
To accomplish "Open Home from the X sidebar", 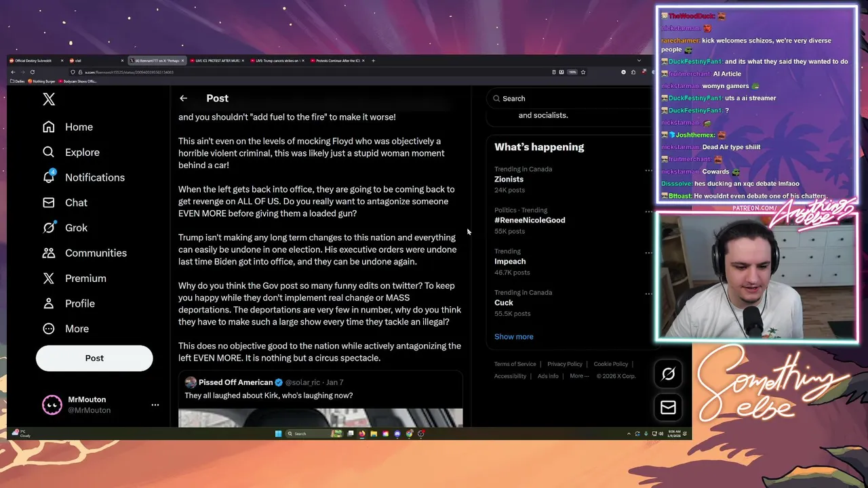I will 68,127.
